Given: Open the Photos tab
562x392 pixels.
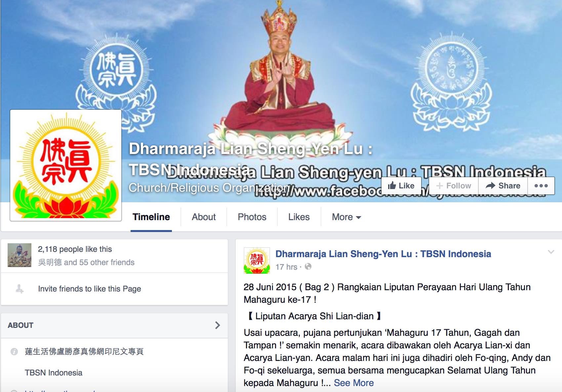Looking at the screenshot, I should coord(252,217).
